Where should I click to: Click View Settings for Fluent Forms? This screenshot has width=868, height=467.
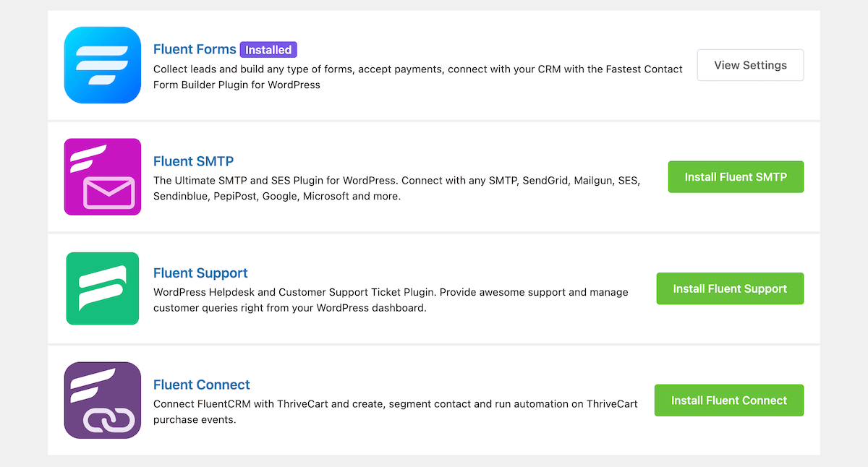pyautogui.click(x=750, y=65)
